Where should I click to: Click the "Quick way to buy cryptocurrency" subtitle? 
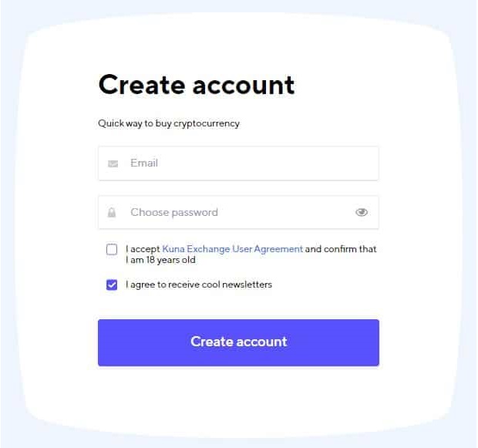[x=168, y=123]
